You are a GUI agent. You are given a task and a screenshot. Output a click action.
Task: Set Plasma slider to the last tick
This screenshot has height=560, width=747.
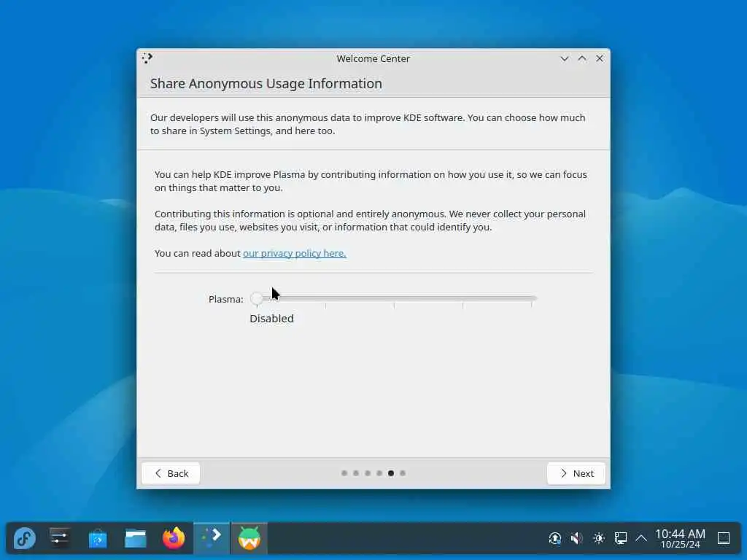[531, 298]
